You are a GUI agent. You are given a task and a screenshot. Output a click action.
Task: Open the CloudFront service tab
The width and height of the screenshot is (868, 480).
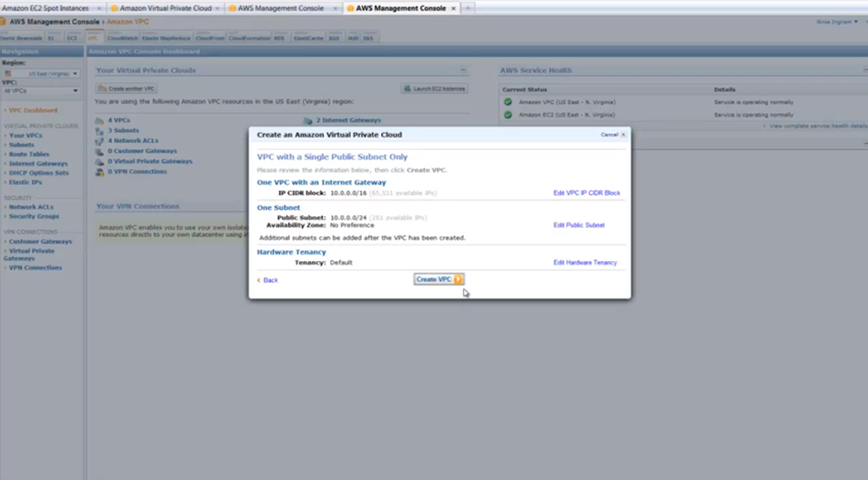point(210,37)
